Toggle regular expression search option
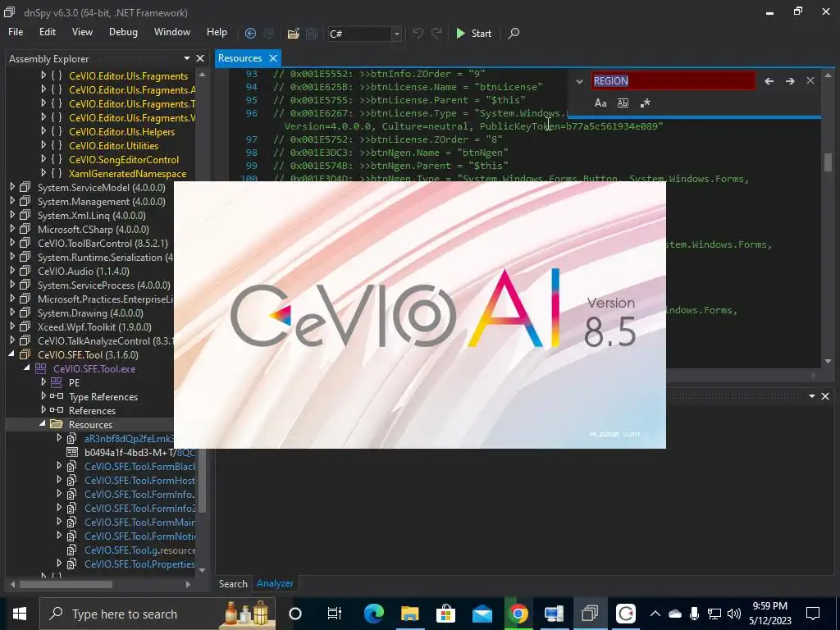 (645, 103)
